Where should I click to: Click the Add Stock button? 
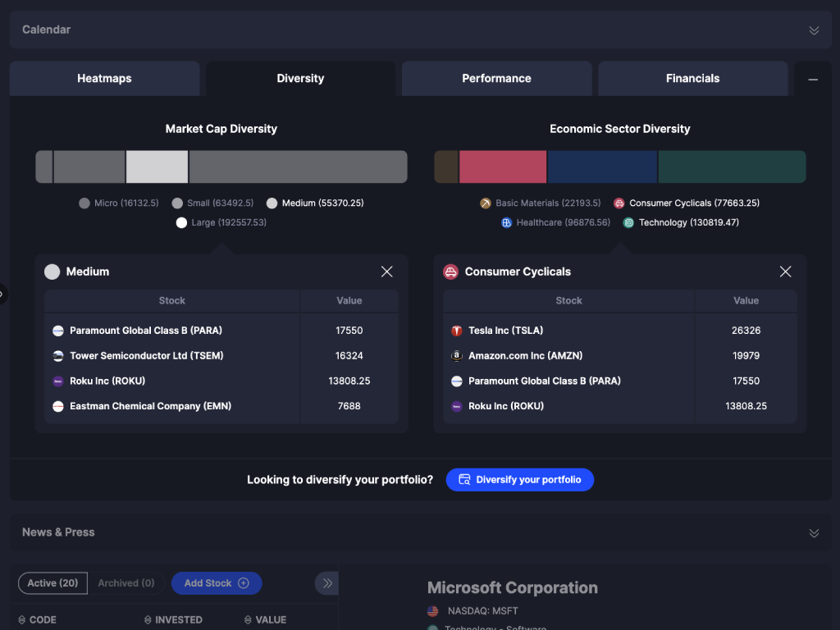[x=217, y=583]
